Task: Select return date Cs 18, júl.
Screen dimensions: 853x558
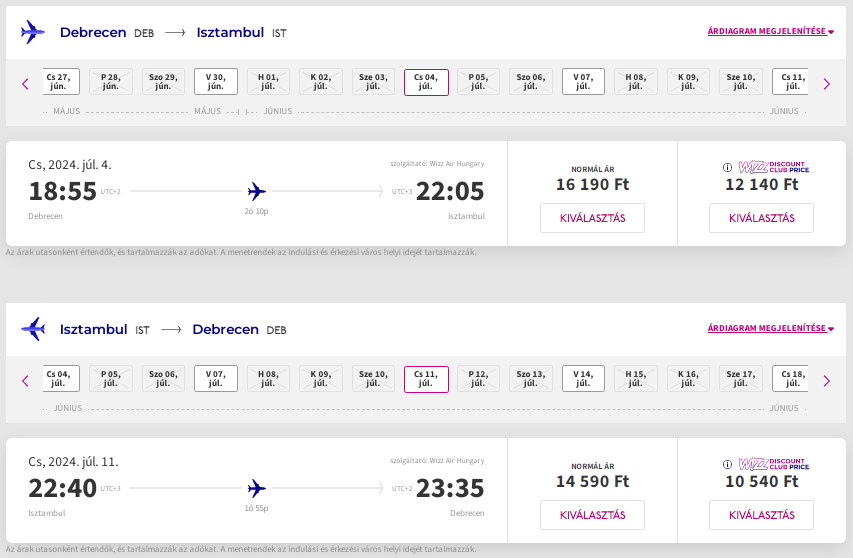Action: pyautogui.click(x=790, y=379)
